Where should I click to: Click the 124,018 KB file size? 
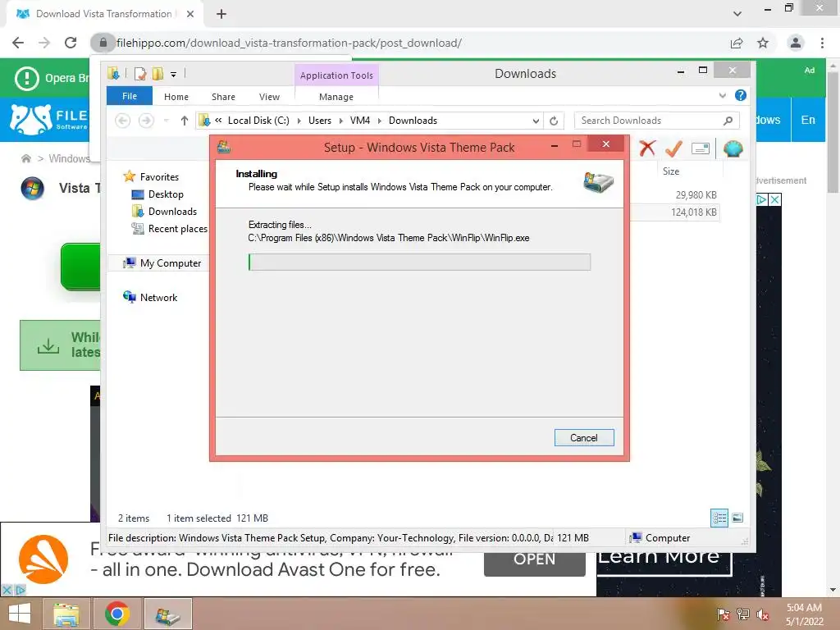coord(693,212)
